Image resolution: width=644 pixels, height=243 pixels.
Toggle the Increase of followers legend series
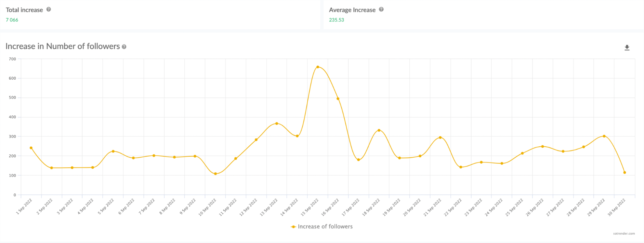325,227
